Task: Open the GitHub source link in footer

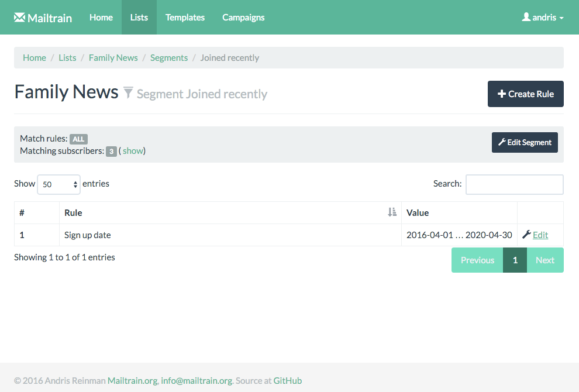Action: click(287, 380)
